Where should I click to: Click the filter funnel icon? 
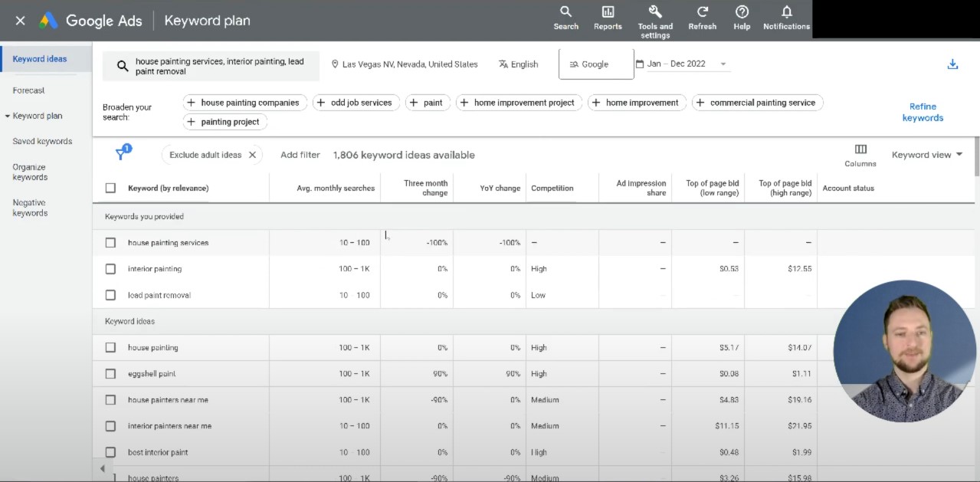click(x=121, y=153)
